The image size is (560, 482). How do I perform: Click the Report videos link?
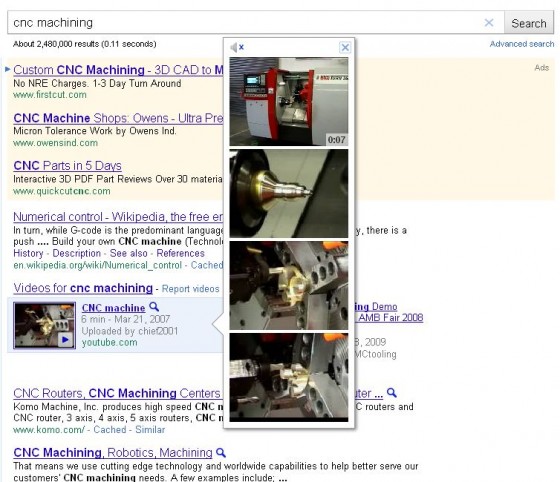click(x=190, y=289)
